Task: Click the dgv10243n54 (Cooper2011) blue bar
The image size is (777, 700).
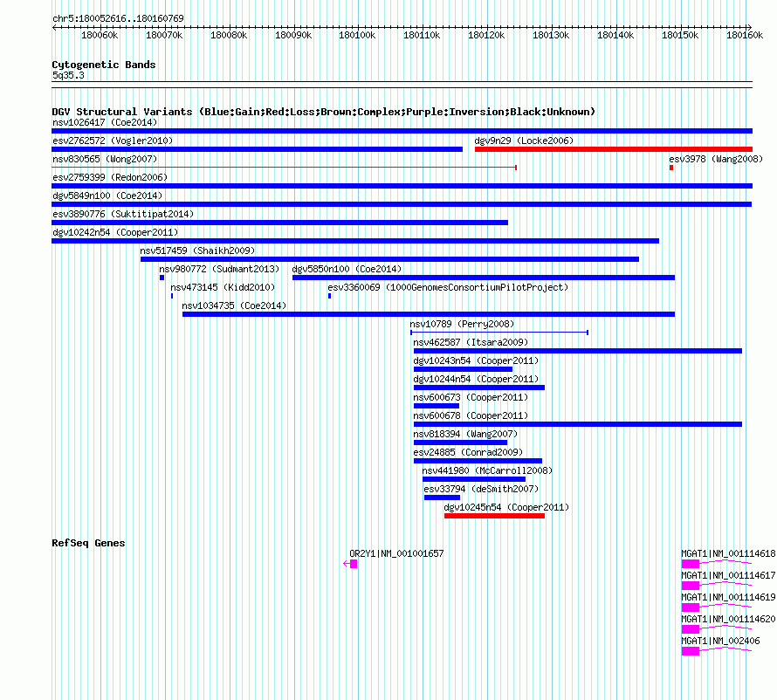Action: click(463, 369)
